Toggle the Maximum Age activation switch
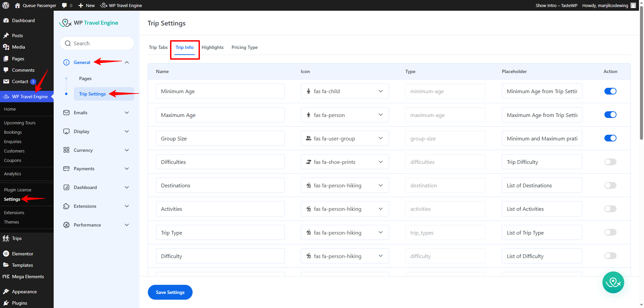 tap(610, 114)
